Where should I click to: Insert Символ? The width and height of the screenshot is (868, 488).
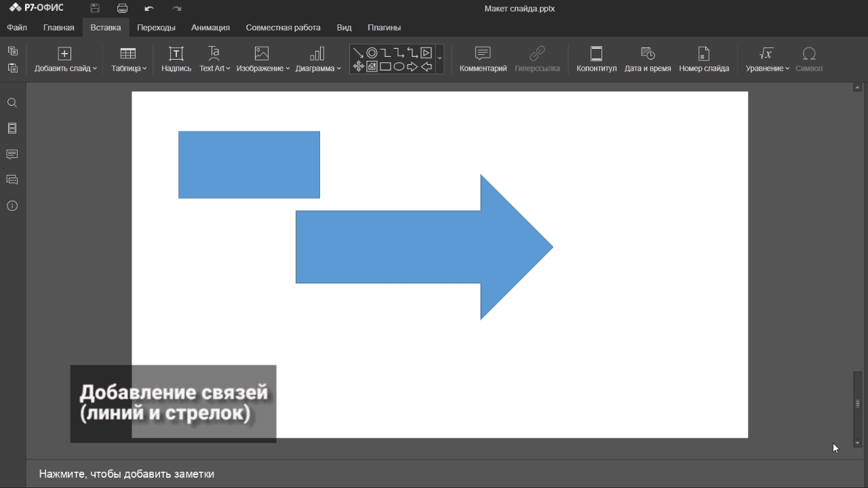click(809, 60)
